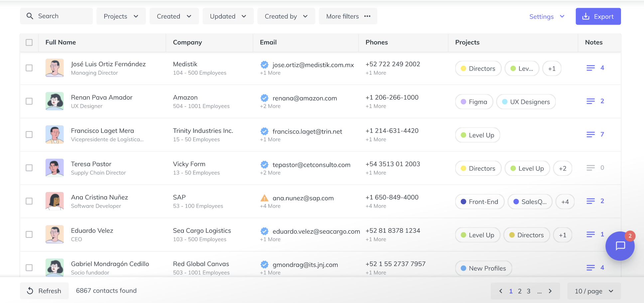Image resolution: width=644 pixels, height=303 pixels.
Task: Click the Export button
Action: pyautogui.click(x=598, y=16)
